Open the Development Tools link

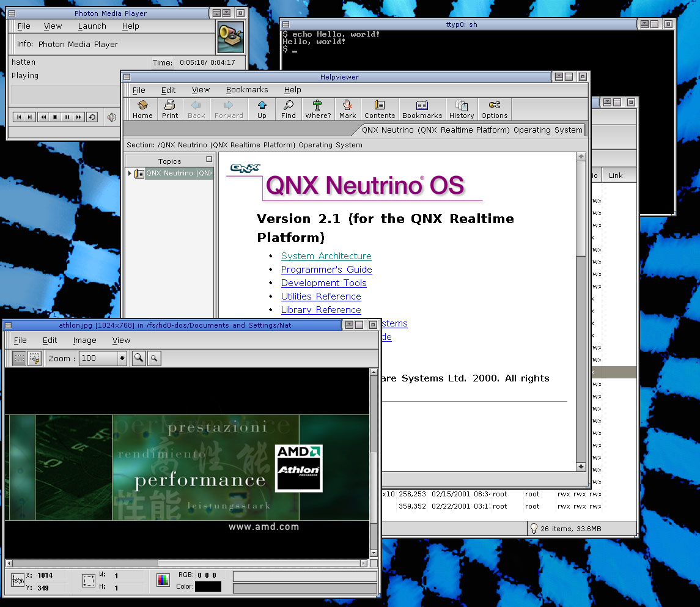323,283
